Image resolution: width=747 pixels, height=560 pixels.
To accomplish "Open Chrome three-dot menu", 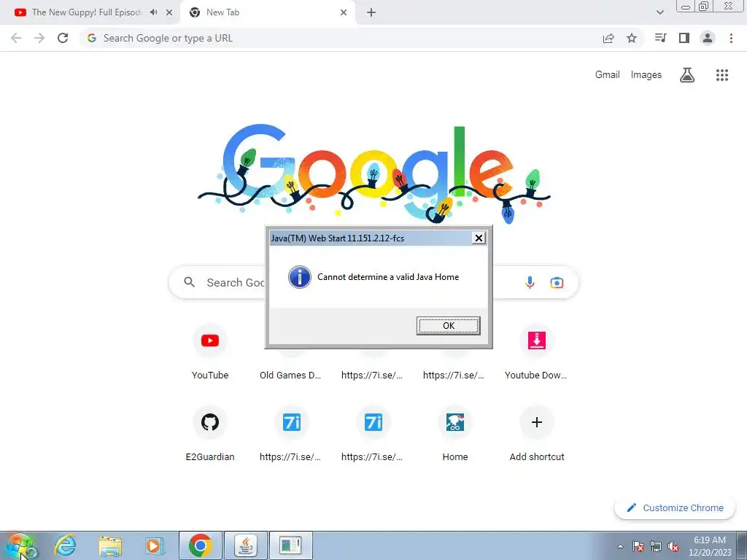I will coord(731,38).
